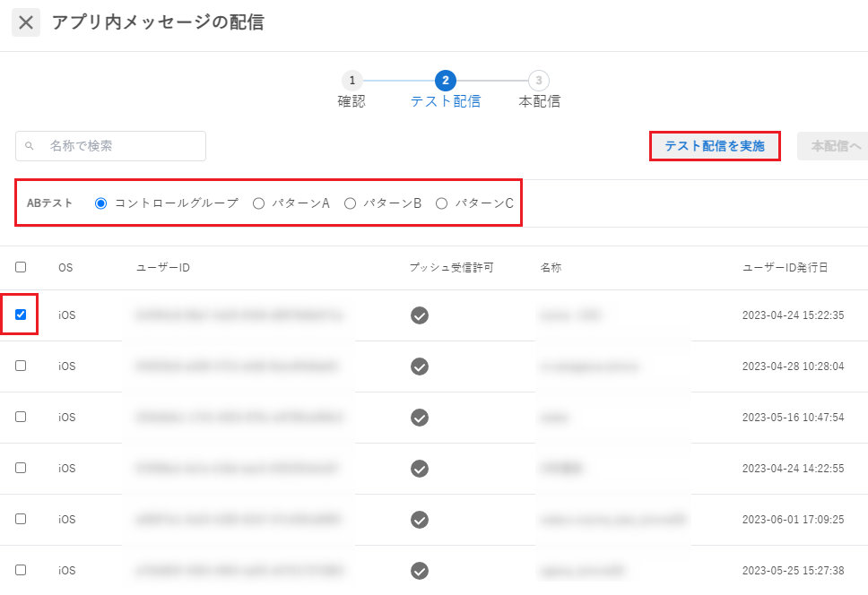Click the 本配信へ button
Image resolution: width=868 pixels, height=595 pixels.
point(834,146)
